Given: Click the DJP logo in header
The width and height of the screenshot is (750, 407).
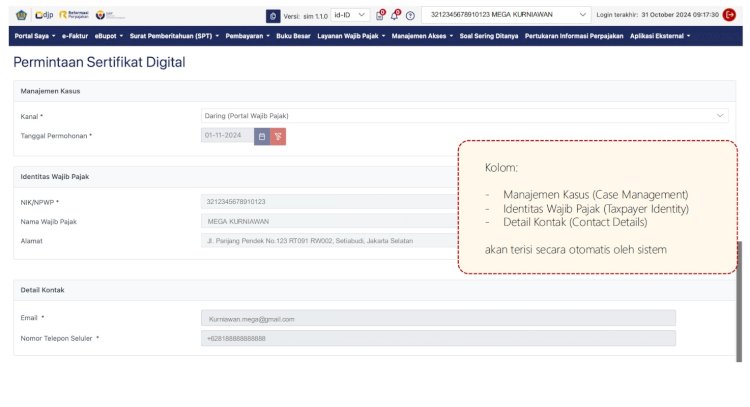Looking at the screenshot, I should click(x=44, y=15).
